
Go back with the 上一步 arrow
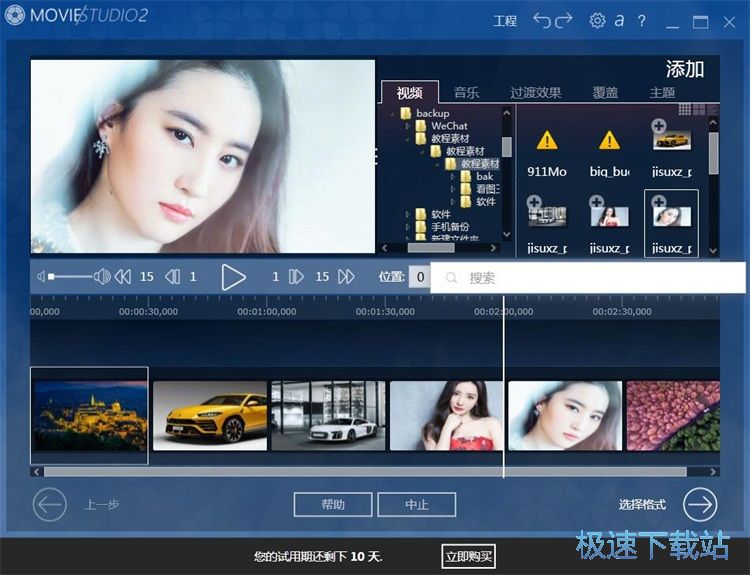[50, 504]
